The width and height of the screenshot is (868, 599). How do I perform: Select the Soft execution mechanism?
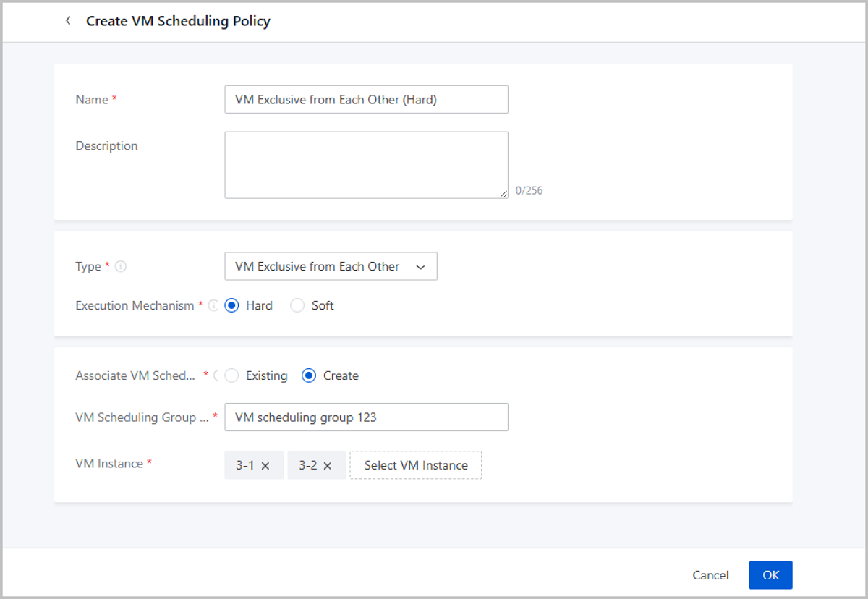pyautogui.click(x=297, y=305)
